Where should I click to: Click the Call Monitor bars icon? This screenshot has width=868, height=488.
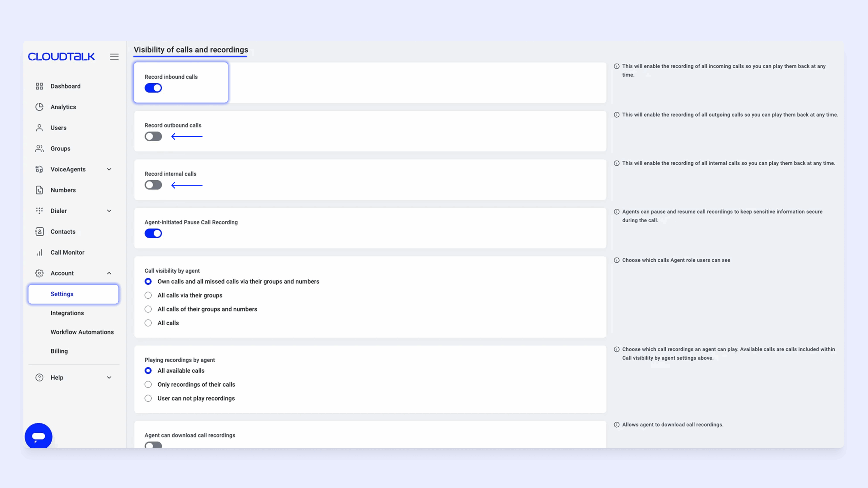click(x=39, y=252)
